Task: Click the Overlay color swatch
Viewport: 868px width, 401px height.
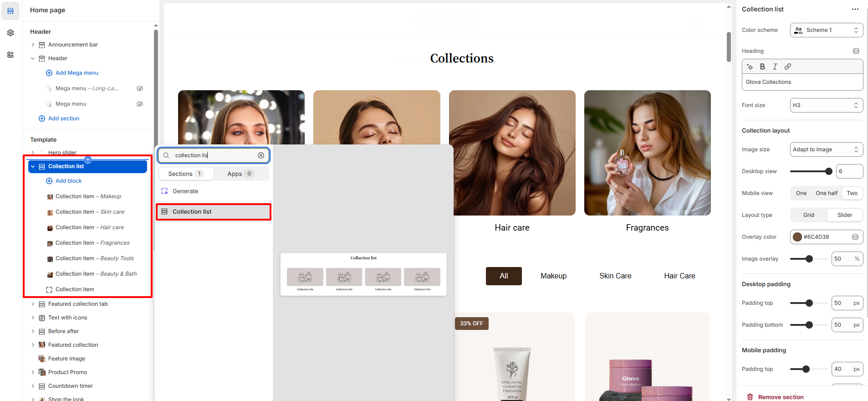Action: [x=797, y=237]
